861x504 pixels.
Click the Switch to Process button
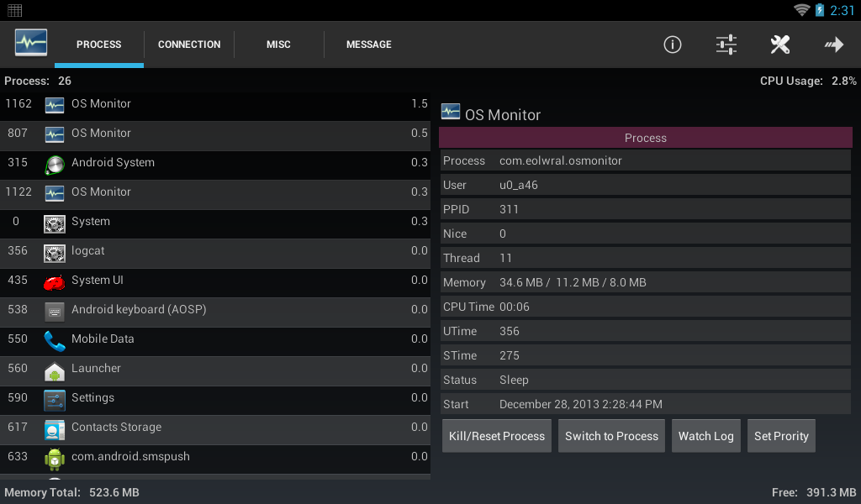click(611, 436)
